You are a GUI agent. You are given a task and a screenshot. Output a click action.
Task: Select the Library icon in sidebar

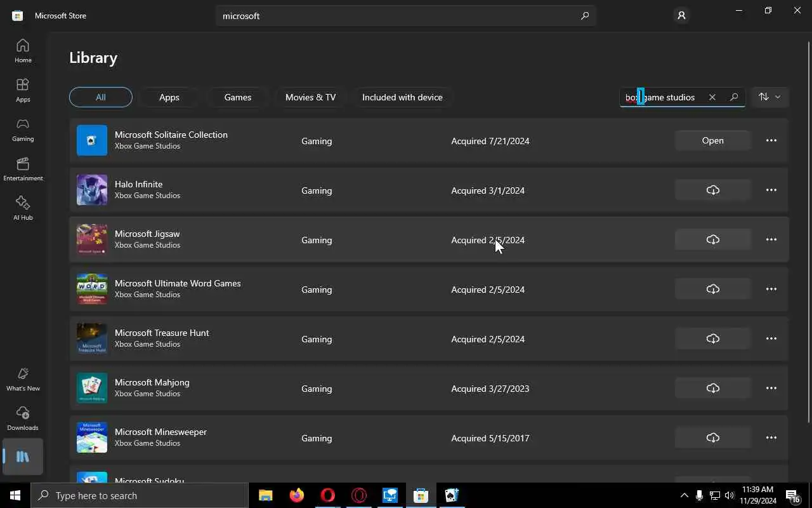pyautogui.click(x=23, y=457)
